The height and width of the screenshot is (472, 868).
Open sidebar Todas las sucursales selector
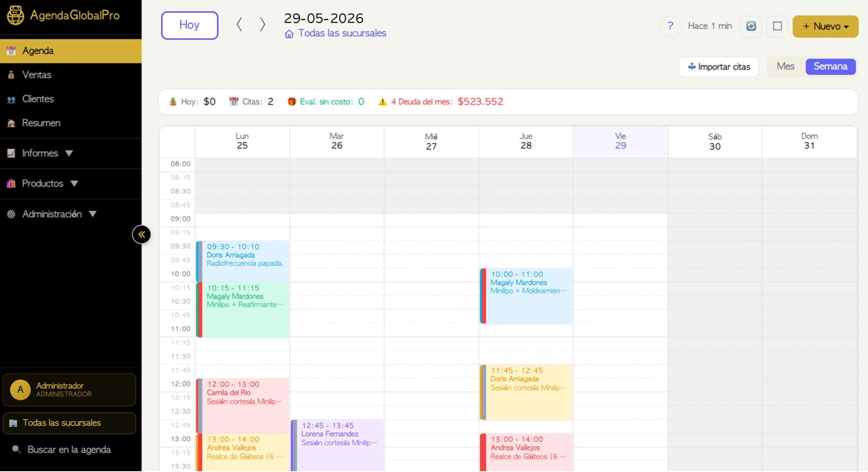[70, 423]
